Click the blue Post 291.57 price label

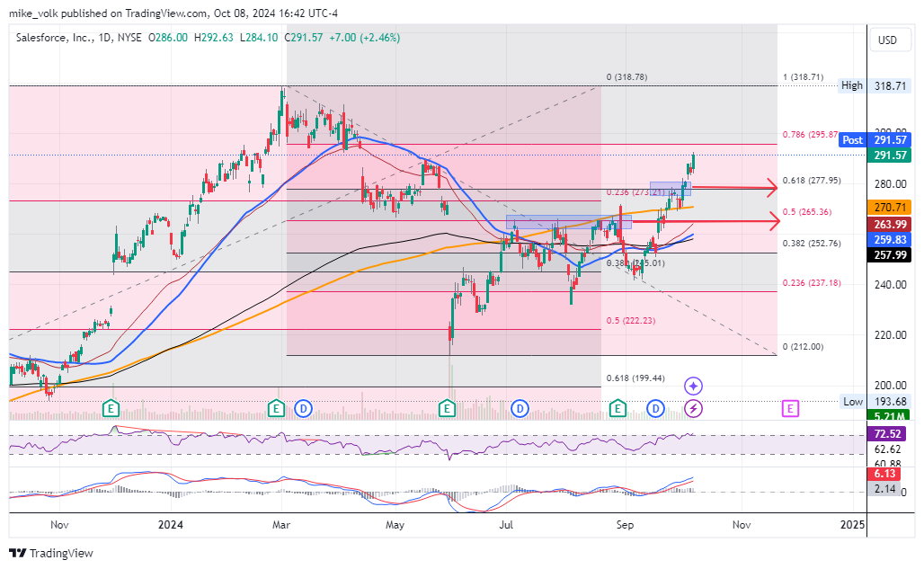pyautogui.click(x=875, y=140)
